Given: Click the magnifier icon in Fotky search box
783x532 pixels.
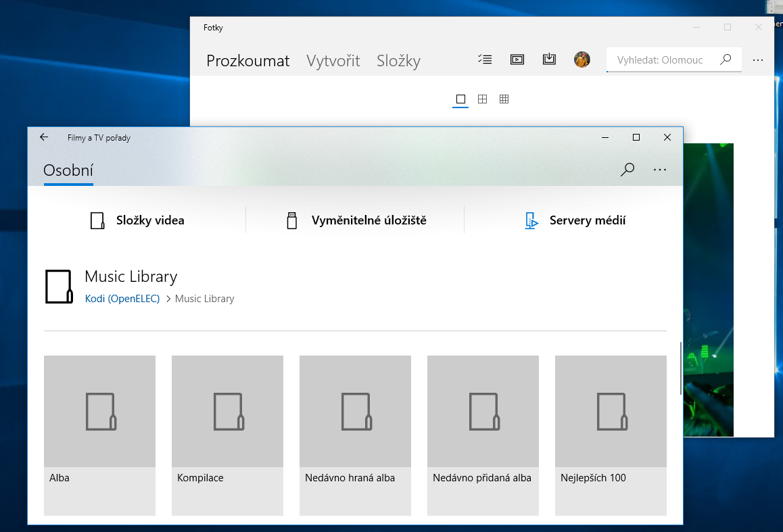Looking at the screenshot, I should [x=726, y=59].
